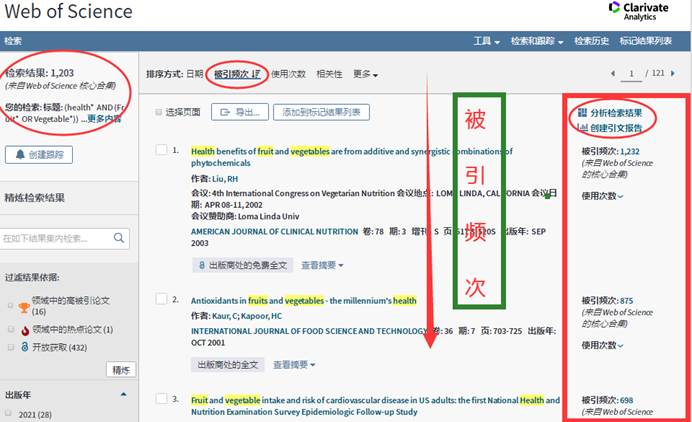Image resolution: width=692 pixels, height=422 pixels.
Task: Select checkbox for result 3
Action: (162, 399)
